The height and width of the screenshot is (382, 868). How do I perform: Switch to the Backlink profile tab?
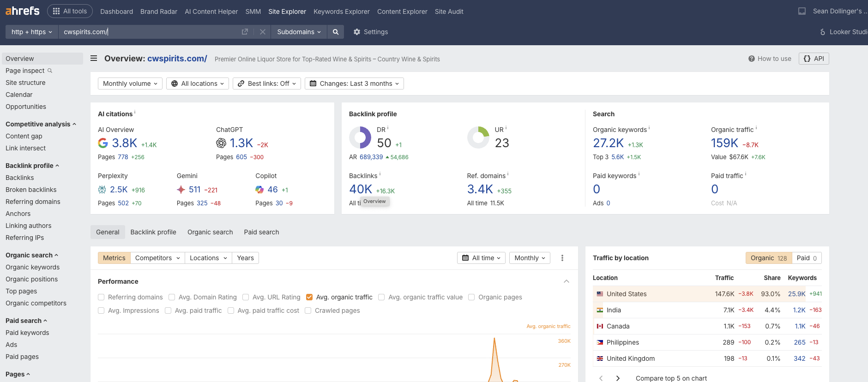(x=153, y=232)
